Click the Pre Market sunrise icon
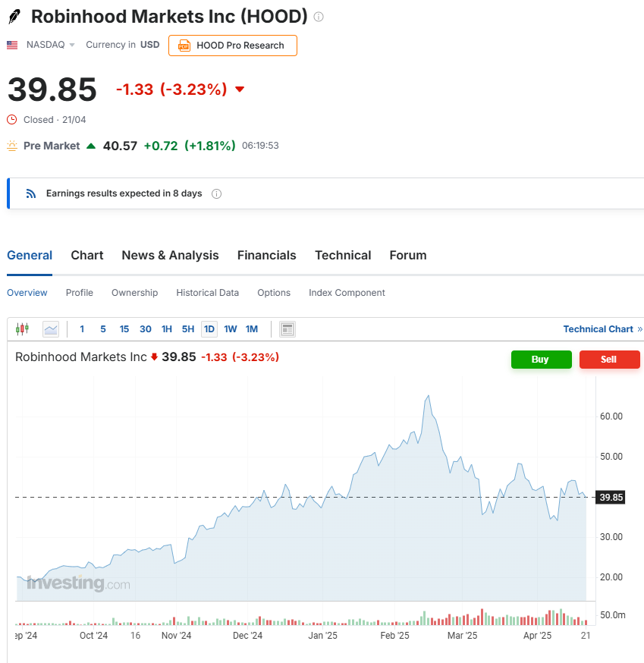Screen dimensions: 644x663 click(x=12, y=146)
